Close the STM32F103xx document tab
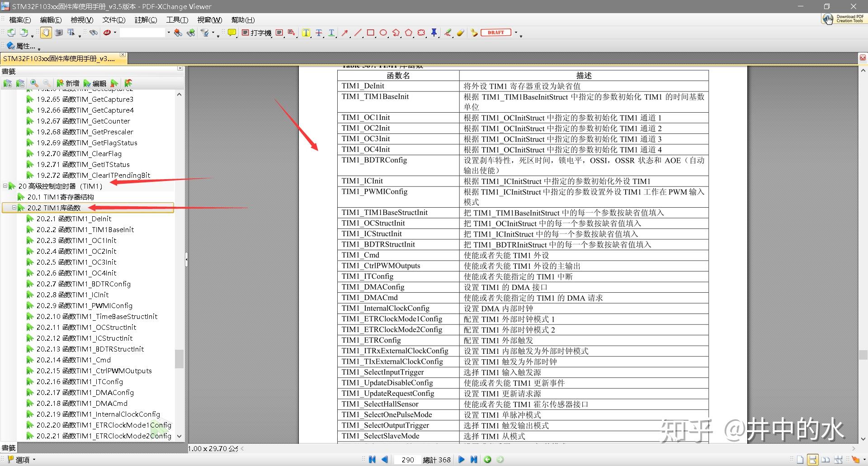The image size is (868, 466). [123, 55]
